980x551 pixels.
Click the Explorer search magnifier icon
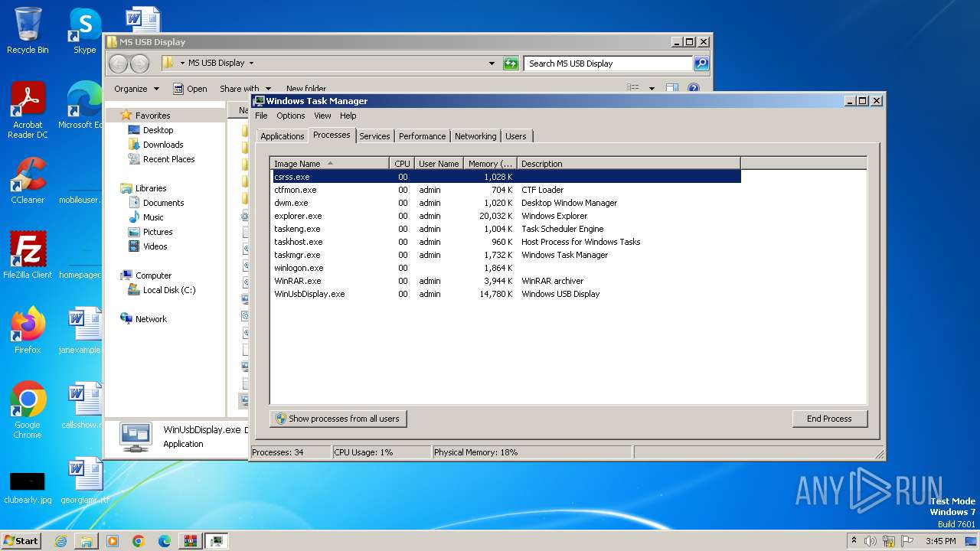point(701,64)
